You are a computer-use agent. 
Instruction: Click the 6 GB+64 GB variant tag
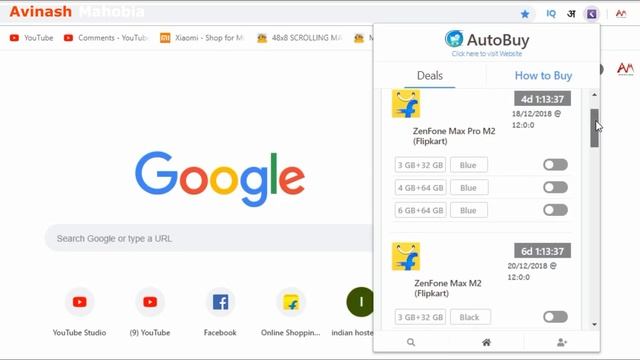tap(420, 210)
